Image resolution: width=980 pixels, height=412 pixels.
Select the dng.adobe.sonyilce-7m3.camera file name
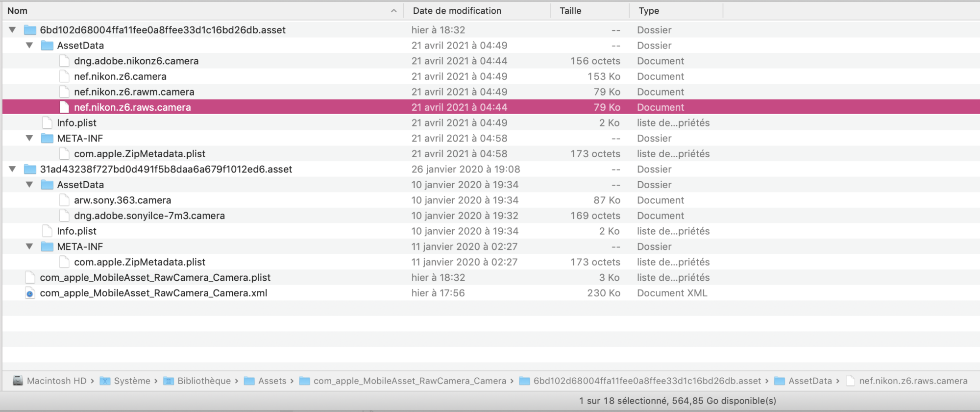pos(149,216)
